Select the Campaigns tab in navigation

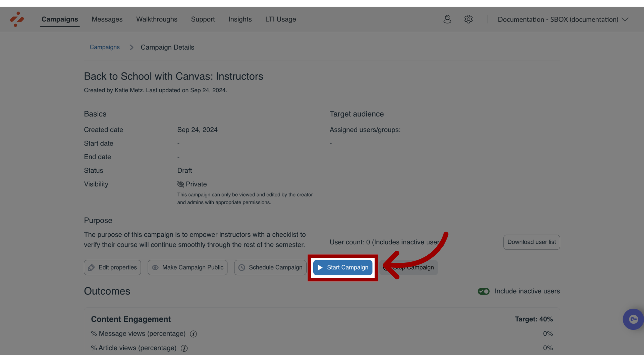coord(59,19)
